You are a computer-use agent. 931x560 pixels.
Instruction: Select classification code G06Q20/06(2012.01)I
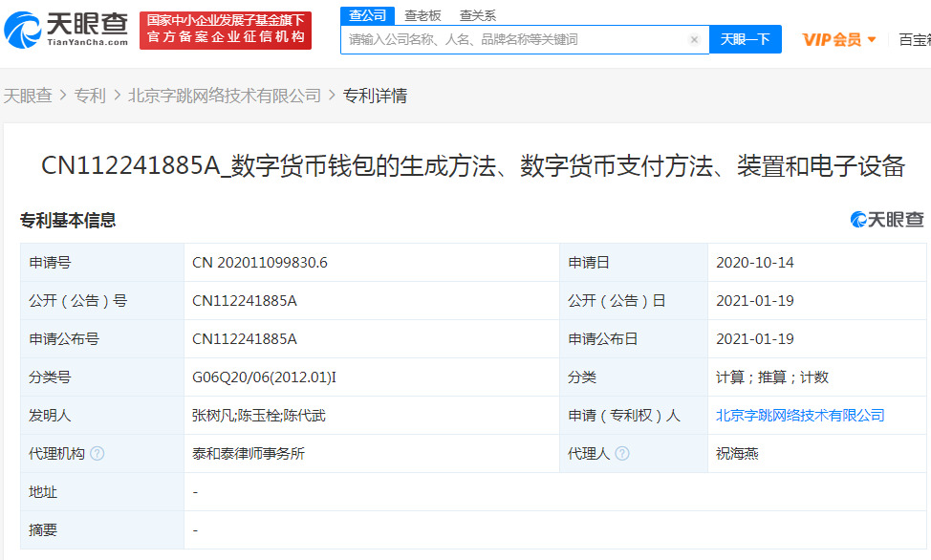(x=264, y=377)
